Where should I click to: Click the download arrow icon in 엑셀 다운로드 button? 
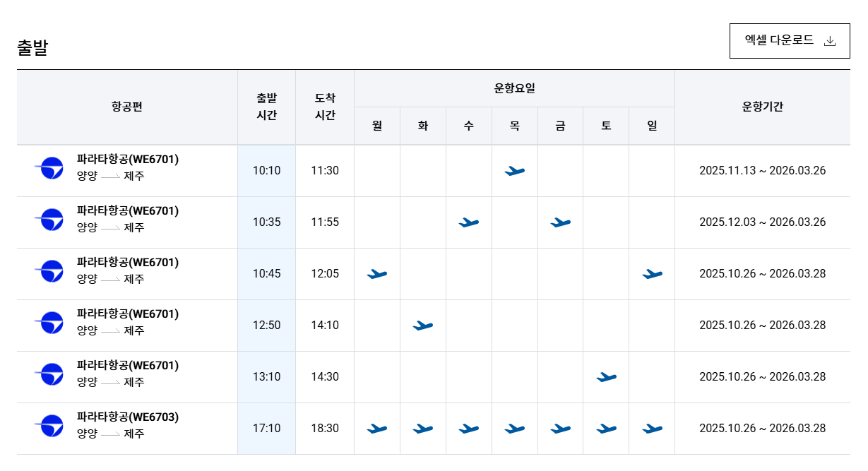[831, 40]
